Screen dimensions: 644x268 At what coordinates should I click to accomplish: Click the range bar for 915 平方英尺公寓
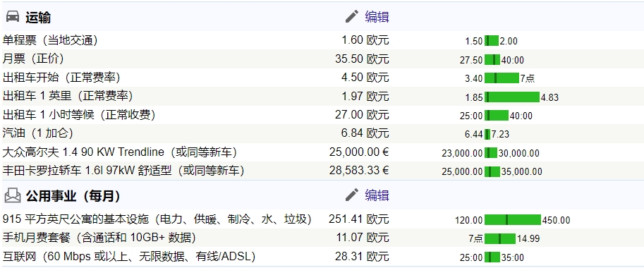[513, 219]
